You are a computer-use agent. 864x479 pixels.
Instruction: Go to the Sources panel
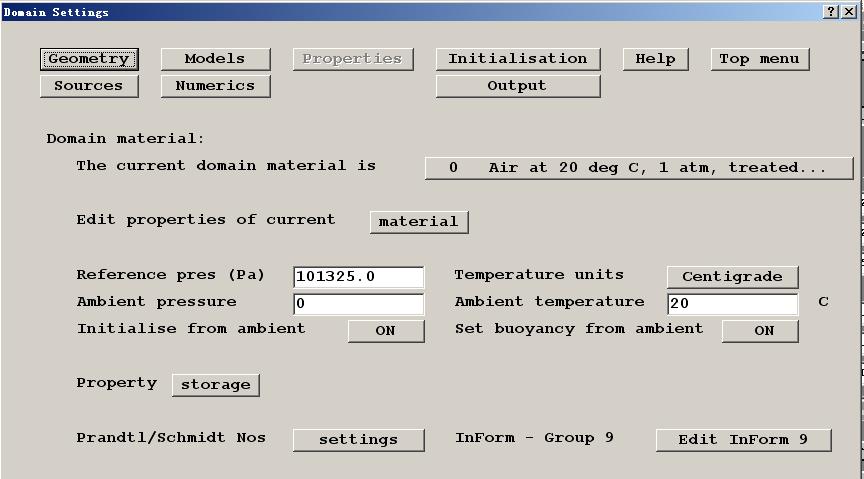point(89,86)
